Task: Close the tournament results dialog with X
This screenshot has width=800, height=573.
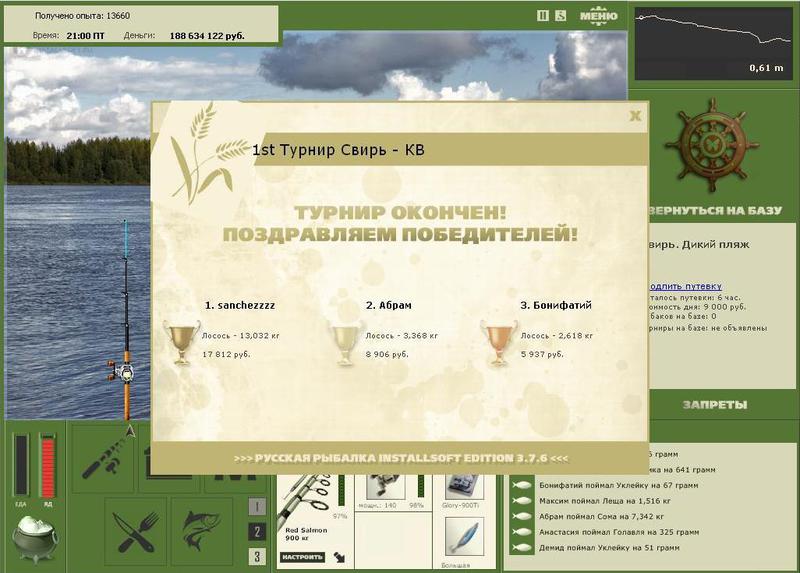Action: pos(635,116)
